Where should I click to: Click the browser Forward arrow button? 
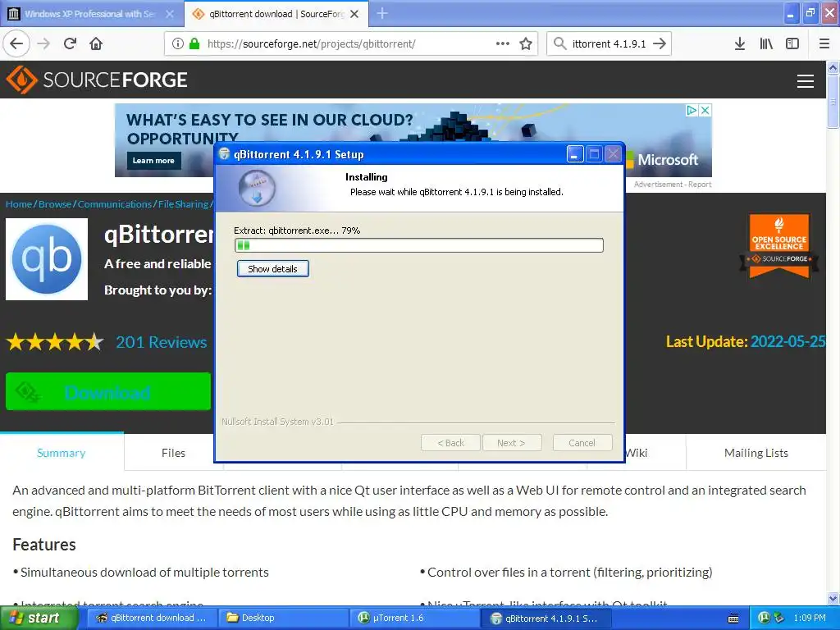(x=43, y=43)
